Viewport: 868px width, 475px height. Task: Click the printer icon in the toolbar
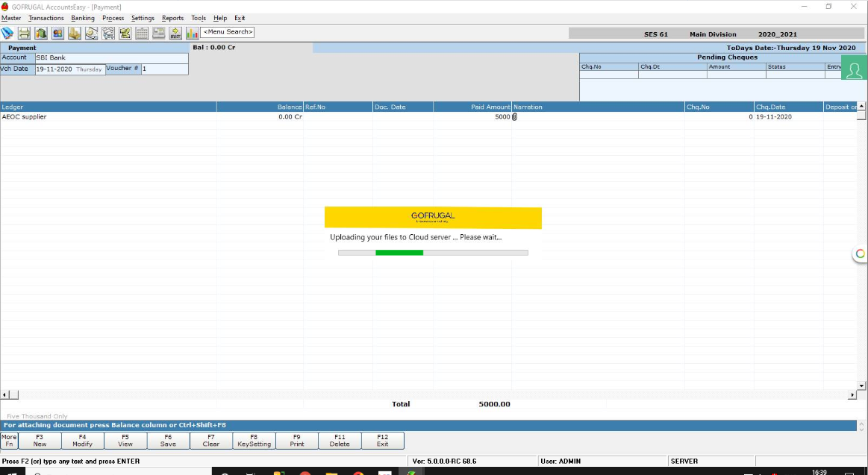coord(25,33)
